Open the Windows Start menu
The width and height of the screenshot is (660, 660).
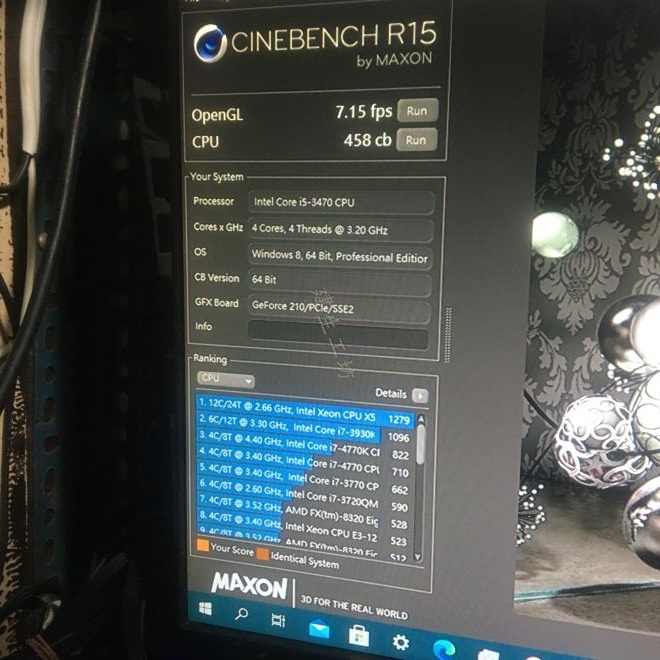point(205,609)
